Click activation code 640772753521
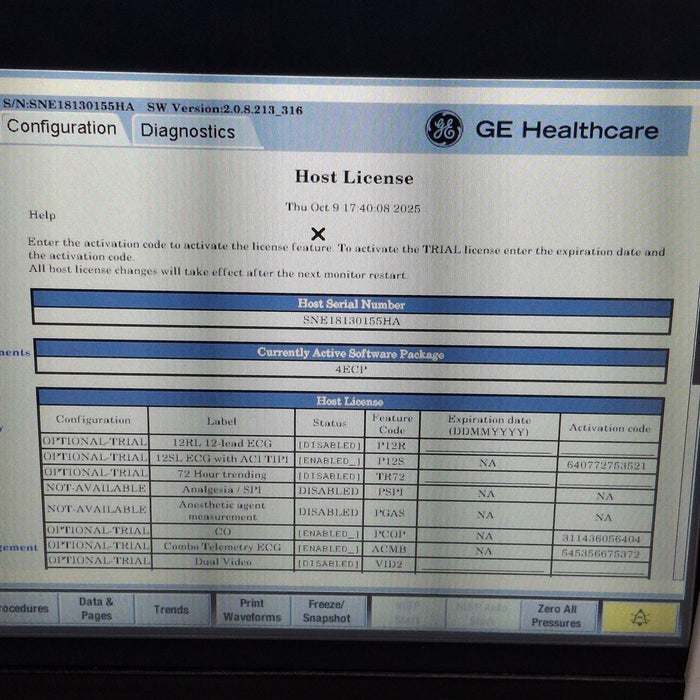Screen dimensions: 700x700 coord(606,465)
